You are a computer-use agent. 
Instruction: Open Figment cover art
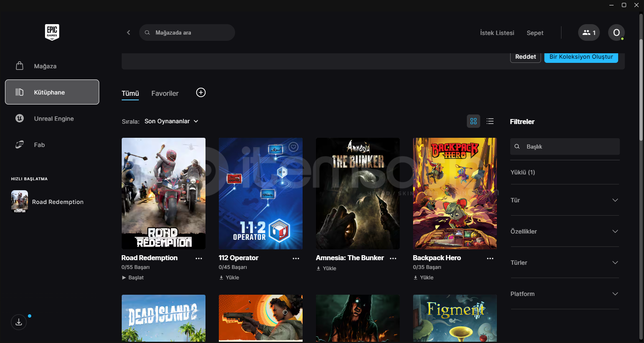(x=455, y=318)
